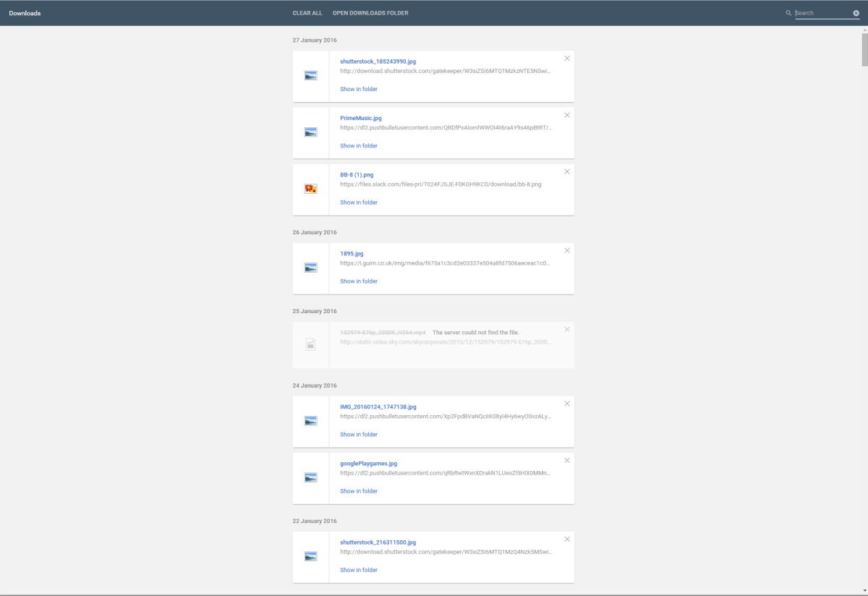868x596 pixels.
Task: Click the image icon beside PrimeMusic.jpg
Action: coord(311,132)
